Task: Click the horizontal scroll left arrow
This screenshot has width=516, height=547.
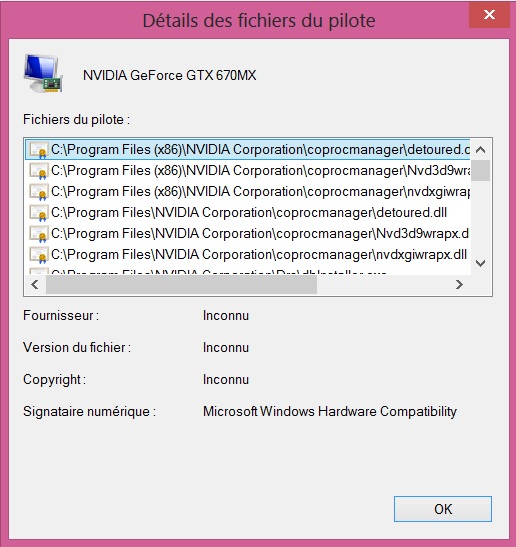Action: (35, 285)
